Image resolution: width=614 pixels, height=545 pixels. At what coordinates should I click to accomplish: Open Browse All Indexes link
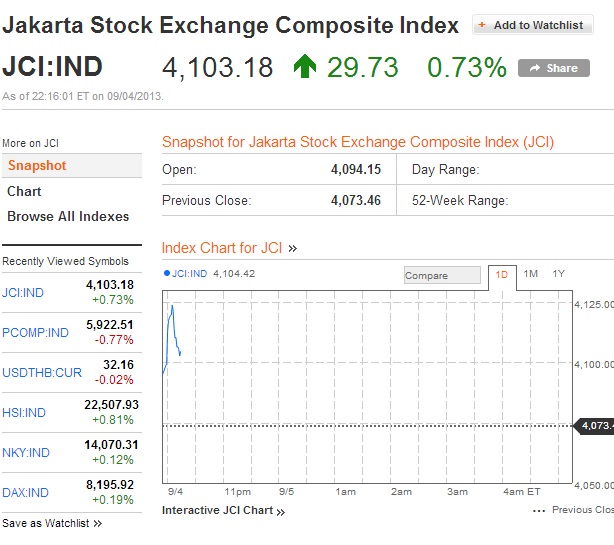[x=68, y=216]
